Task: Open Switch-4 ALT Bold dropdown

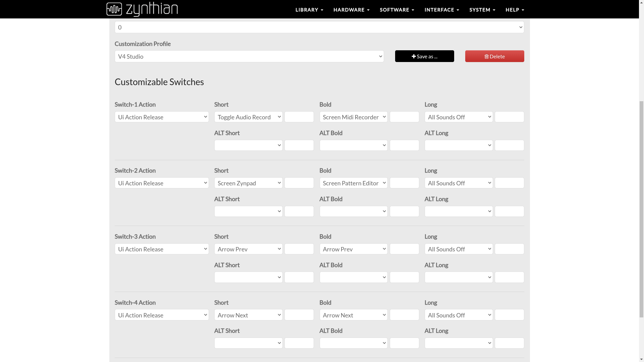Action: [x=354, y=343]
